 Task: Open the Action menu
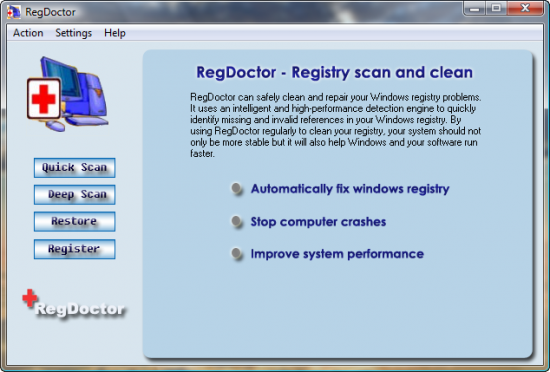[x=28, y=33]
